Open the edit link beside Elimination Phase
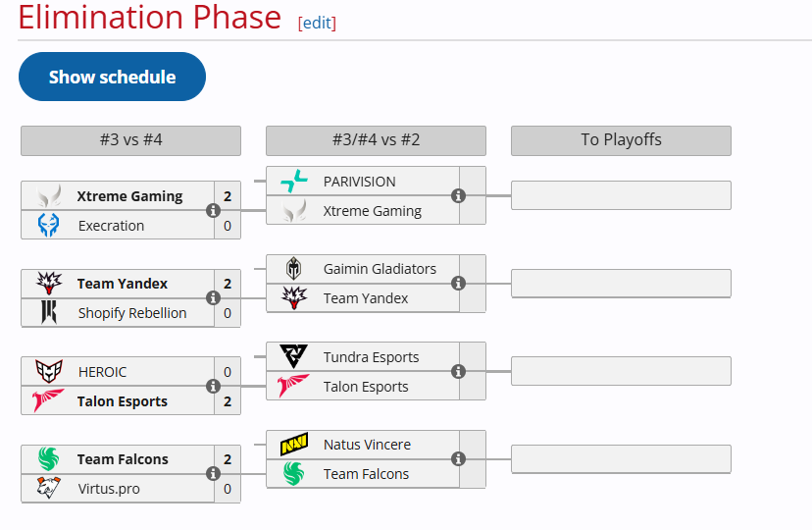 317,23
